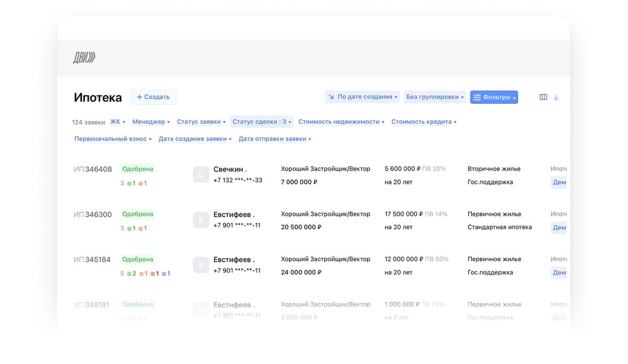Select Евстифеев in the ИП345184 row

pyautogui.click(x=234, y=260)
